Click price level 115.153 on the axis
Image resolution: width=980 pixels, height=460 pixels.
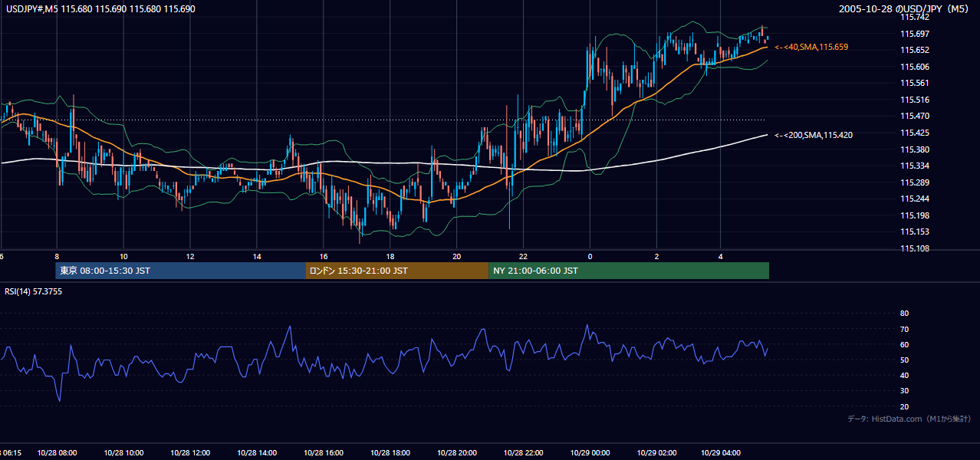[915, 232]
